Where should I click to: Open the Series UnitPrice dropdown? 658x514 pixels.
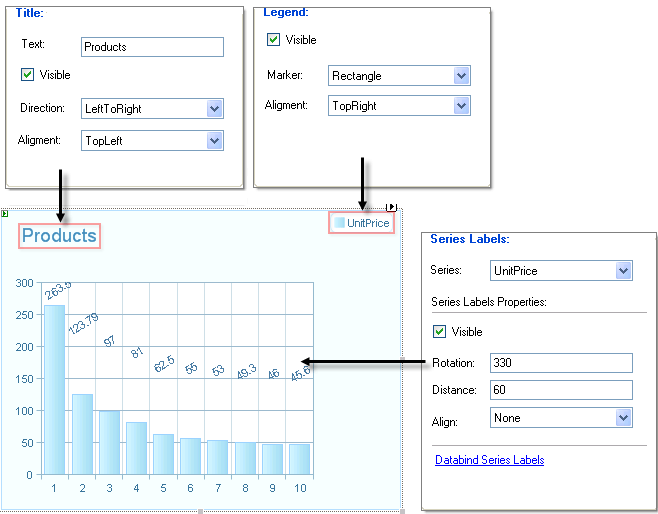[x=624, y=271]
